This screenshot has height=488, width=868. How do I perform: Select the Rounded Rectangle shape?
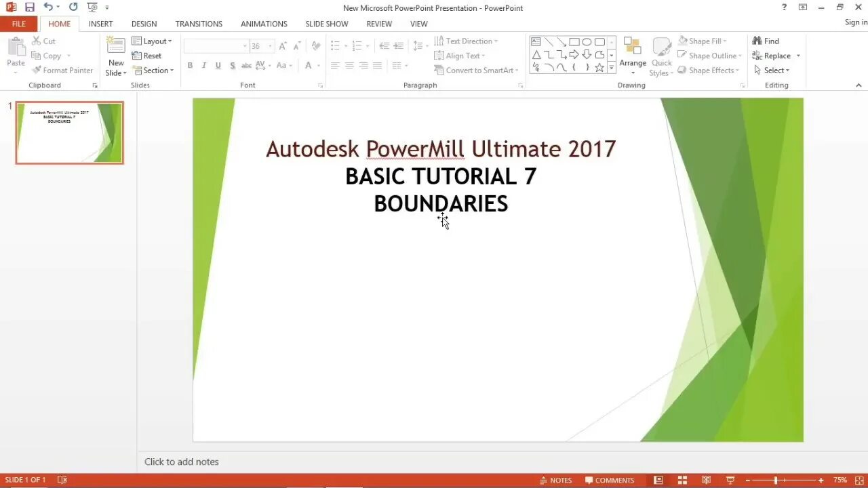pyautogui.click(x=600, y=41)
